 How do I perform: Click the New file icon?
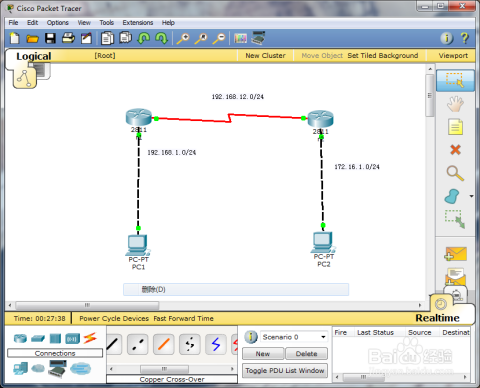pos(14,38)
